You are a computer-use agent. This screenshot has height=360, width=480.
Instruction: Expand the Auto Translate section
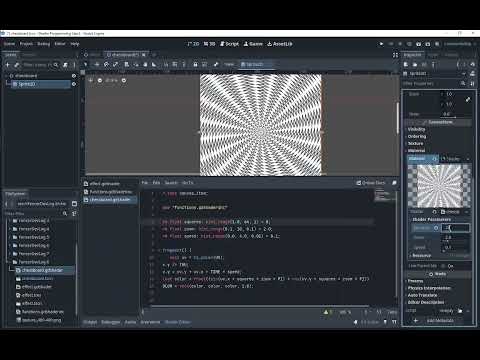422,295
